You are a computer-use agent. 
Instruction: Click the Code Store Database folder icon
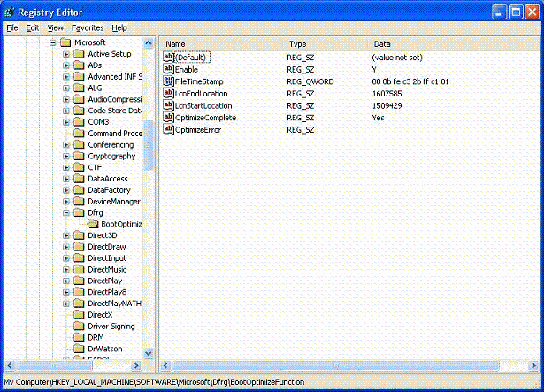tap(79, 111)
